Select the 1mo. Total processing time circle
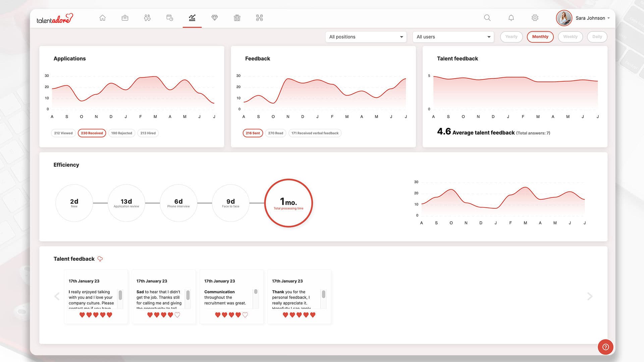The image size is (644, 362). 288,203
